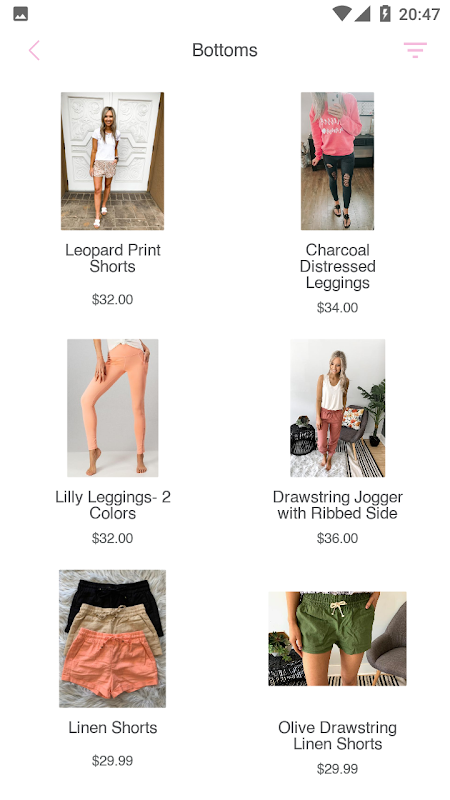Open the Linen Shorts stacked photo
This screenshot has width=450, height=800.
click(x=112, y=638)
